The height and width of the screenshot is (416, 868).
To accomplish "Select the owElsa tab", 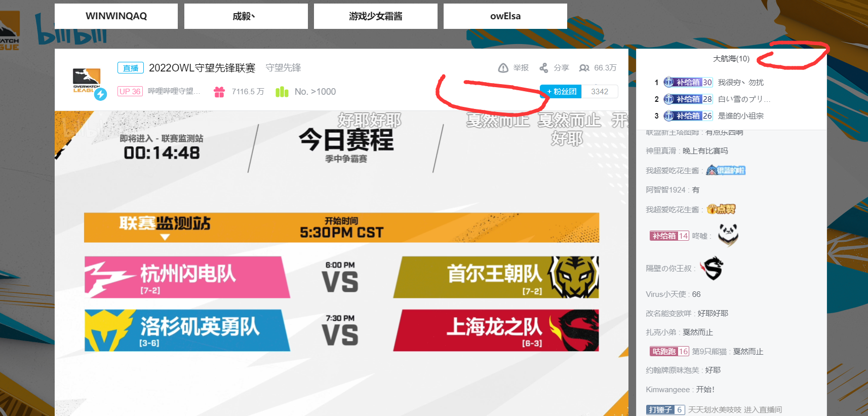I will tap(505, 16).
